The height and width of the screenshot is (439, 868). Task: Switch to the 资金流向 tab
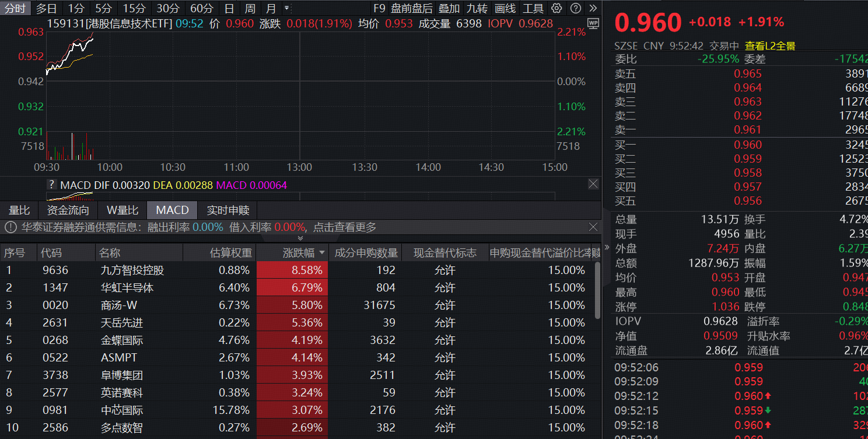[x=68, y=210]
